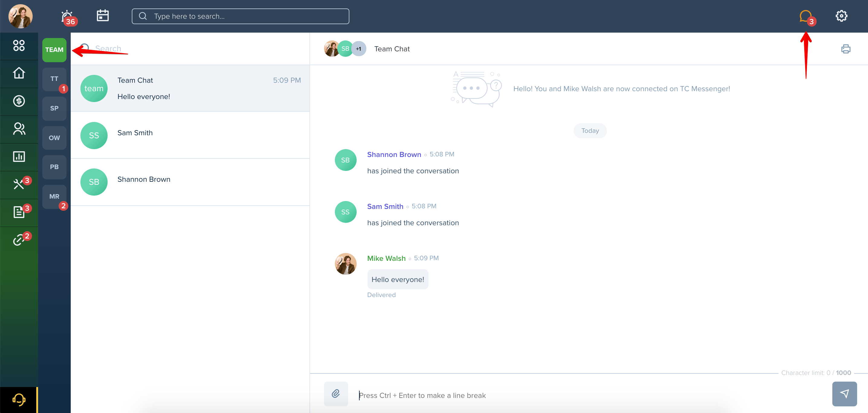The height and width of the screenshot is (413, 868).
Task: Attach a file with paperclip icon
Action: tap(335, 394)
